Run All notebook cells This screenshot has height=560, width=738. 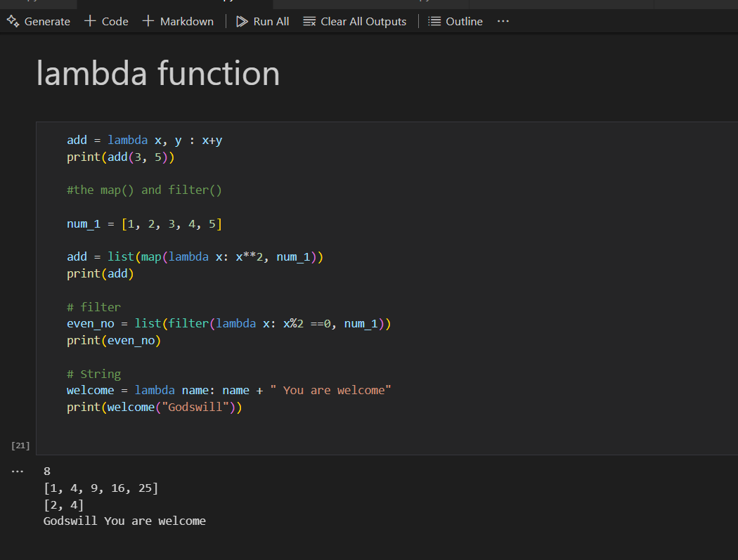tap(263, 21)
